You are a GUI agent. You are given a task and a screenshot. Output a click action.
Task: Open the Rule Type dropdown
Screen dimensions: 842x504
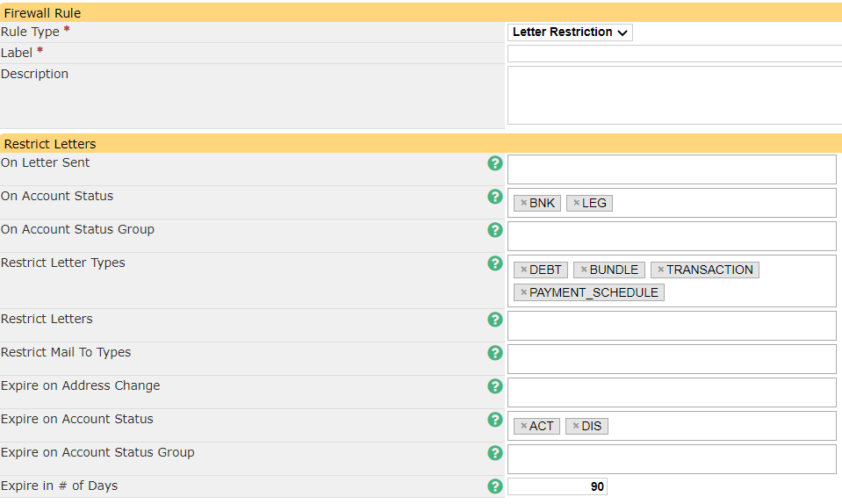tap(570, 32)
